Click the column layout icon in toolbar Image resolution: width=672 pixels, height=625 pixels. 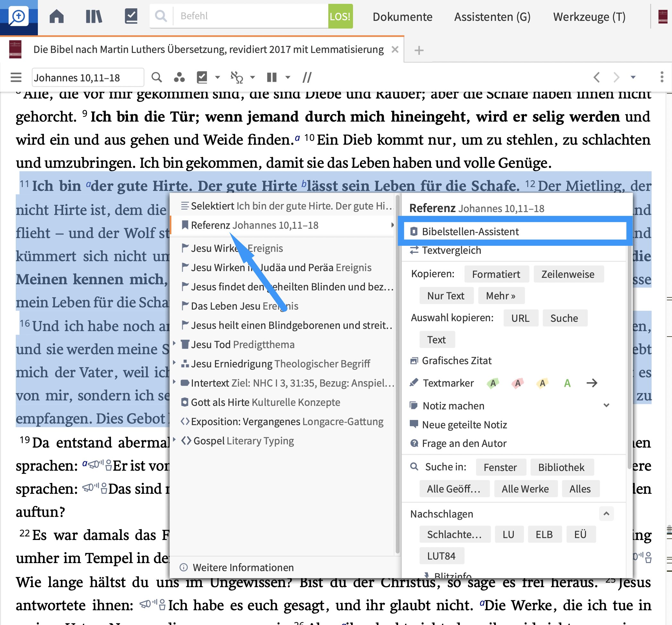[272, 77]
